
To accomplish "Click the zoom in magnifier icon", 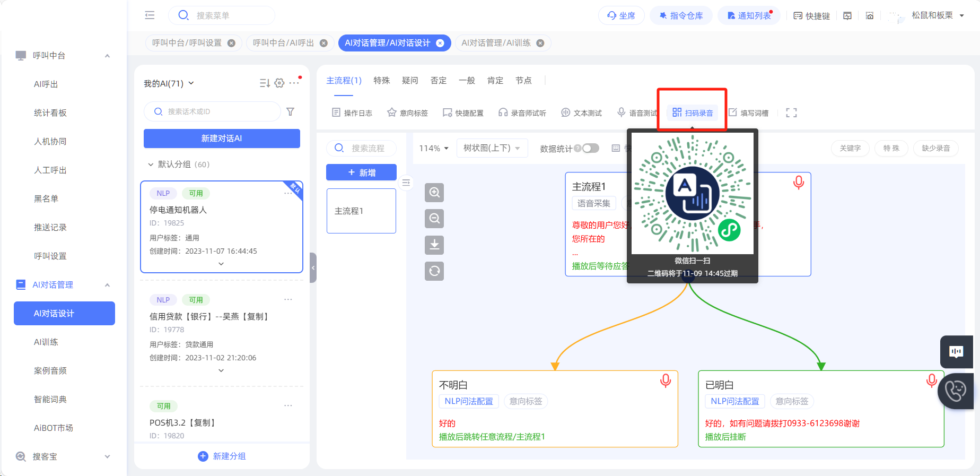I will 434,193.
